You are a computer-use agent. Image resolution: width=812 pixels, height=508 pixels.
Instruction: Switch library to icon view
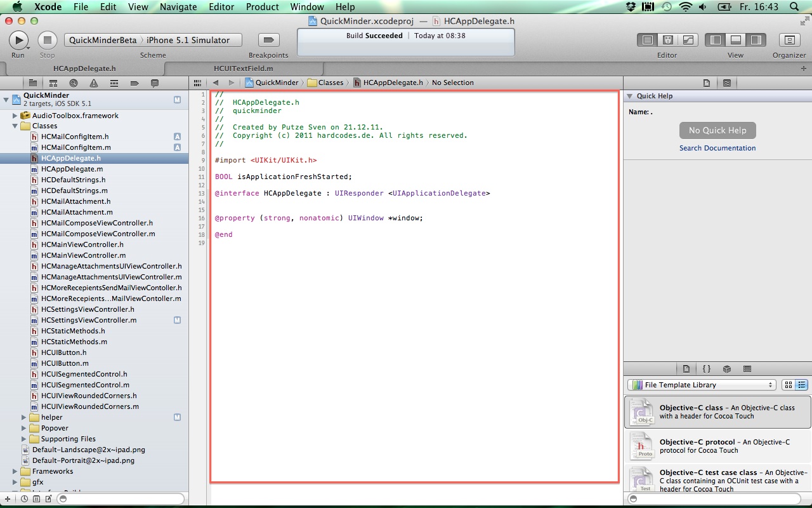coord(789,385)
